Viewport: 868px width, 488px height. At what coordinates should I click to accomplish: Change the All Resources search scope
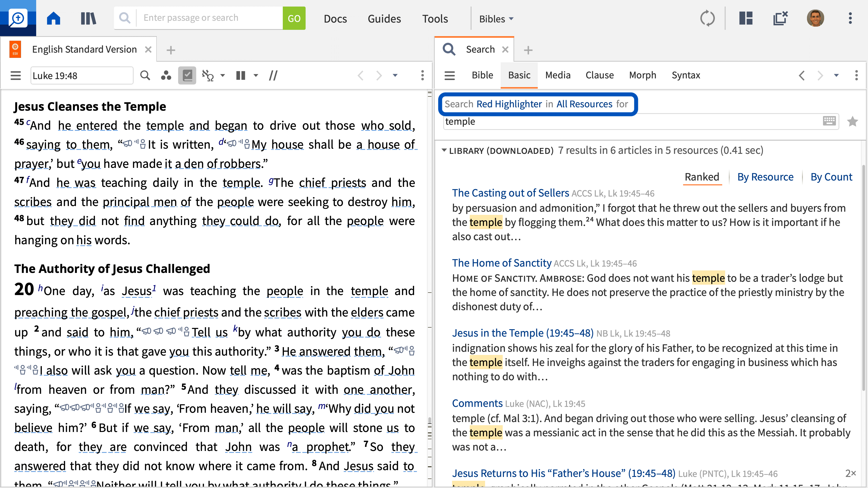click(584, 104)
